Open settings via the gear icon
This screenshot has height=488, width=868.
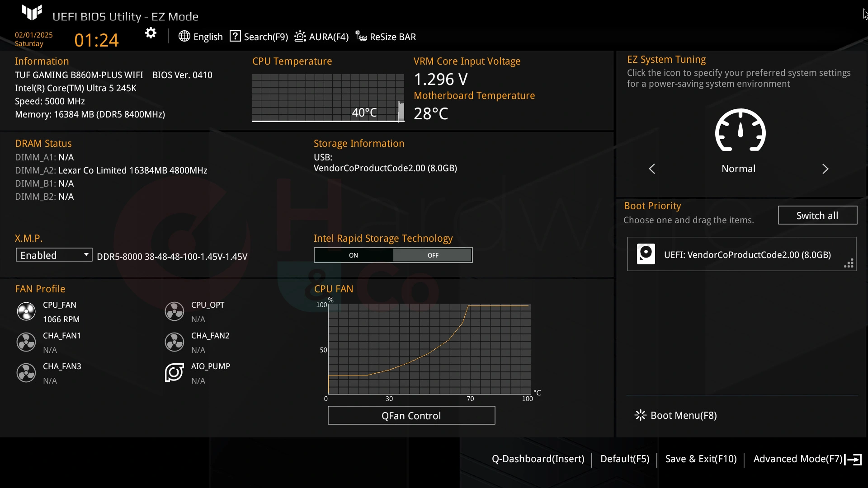point(151,33)
